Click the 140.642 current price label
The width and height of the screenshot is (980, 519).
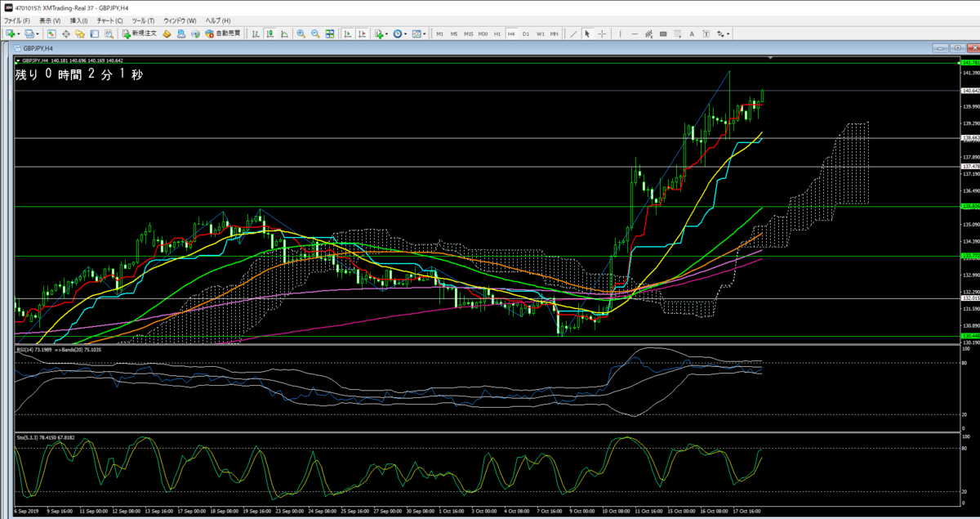pyautogui.click(x=971, y=91)
